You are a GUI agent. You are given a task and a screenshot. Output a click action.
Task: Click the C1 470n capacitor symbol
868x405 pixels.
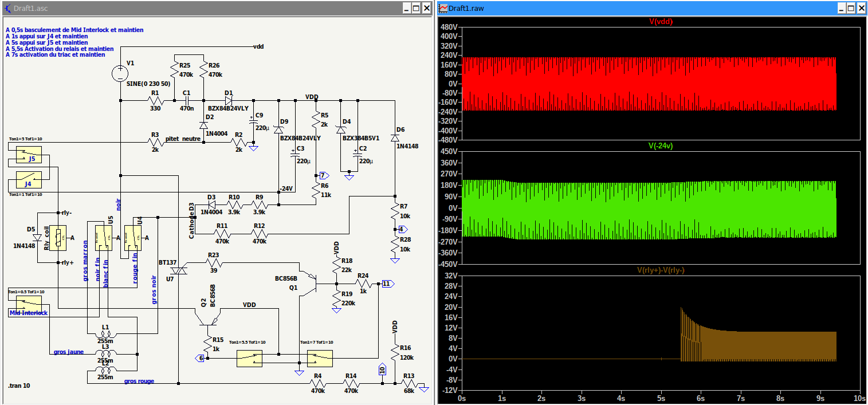coord(186,101)
